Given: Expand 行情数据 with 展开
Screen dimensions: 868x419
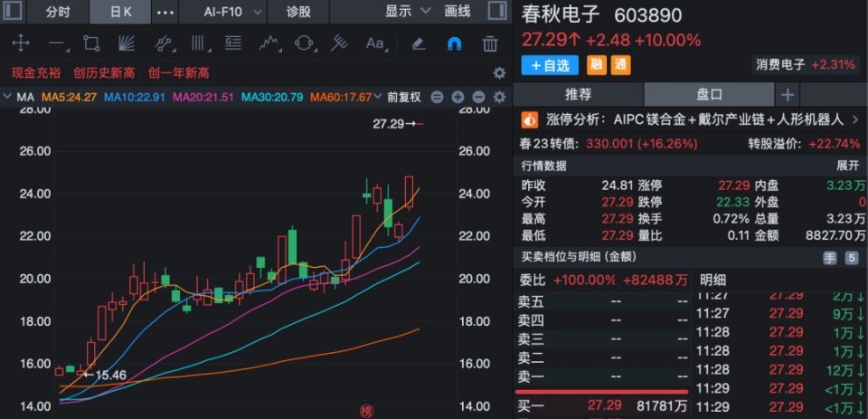Looking at the screenshot, I should tap(847, 166).
